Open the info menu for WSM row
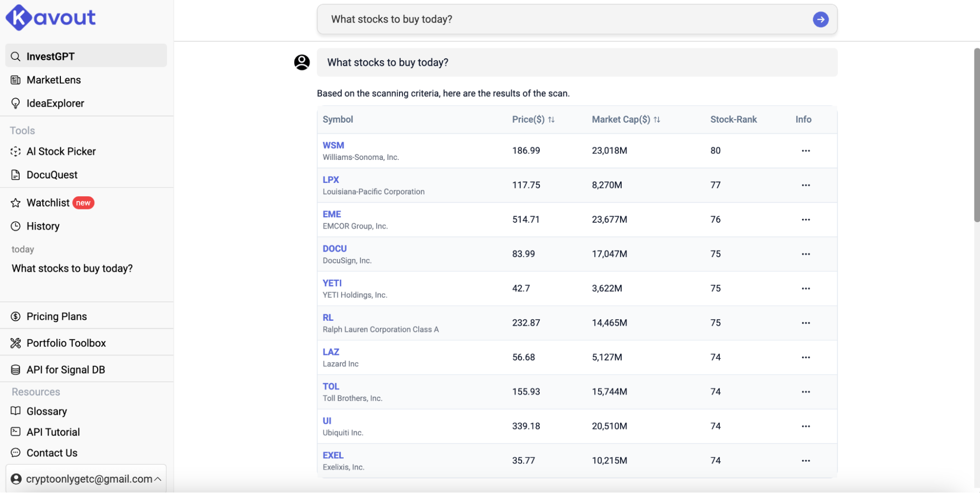 pos(805,151)
